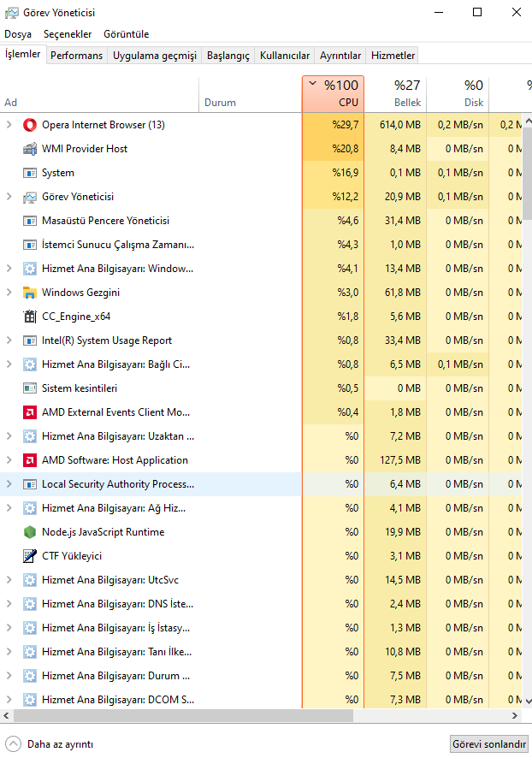Click the Görevi sonlandır button

pyautogui.click(x=489, y=744)
